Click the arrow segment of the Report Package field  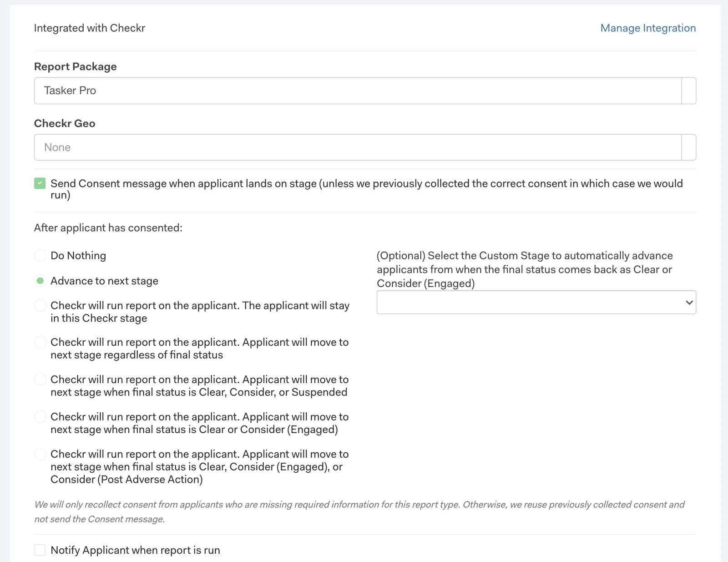689,91
